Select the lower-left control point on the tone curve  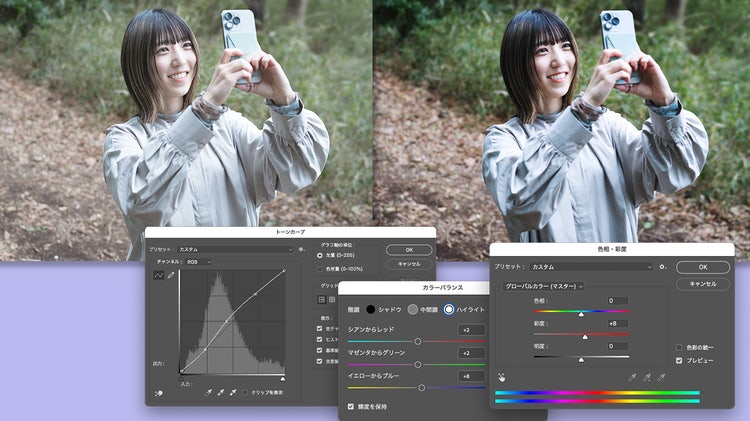coord(206,350)
